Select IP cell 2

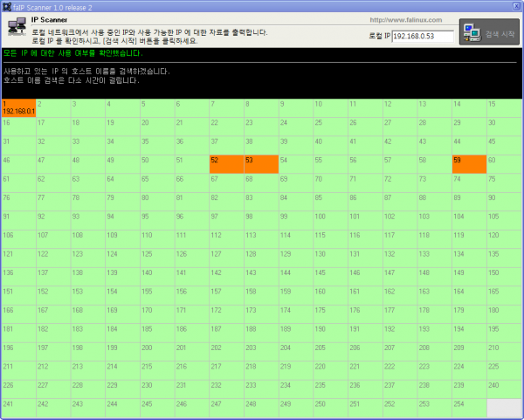pos(53,108)
